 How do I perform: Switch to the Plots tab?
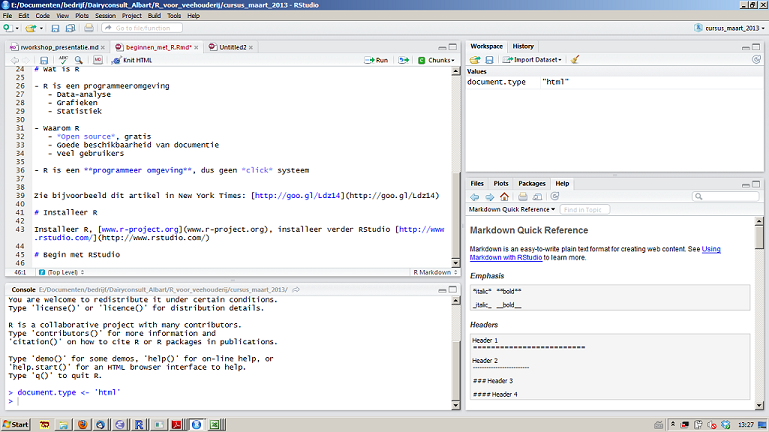pyautogui.click(x=501, y=183)
